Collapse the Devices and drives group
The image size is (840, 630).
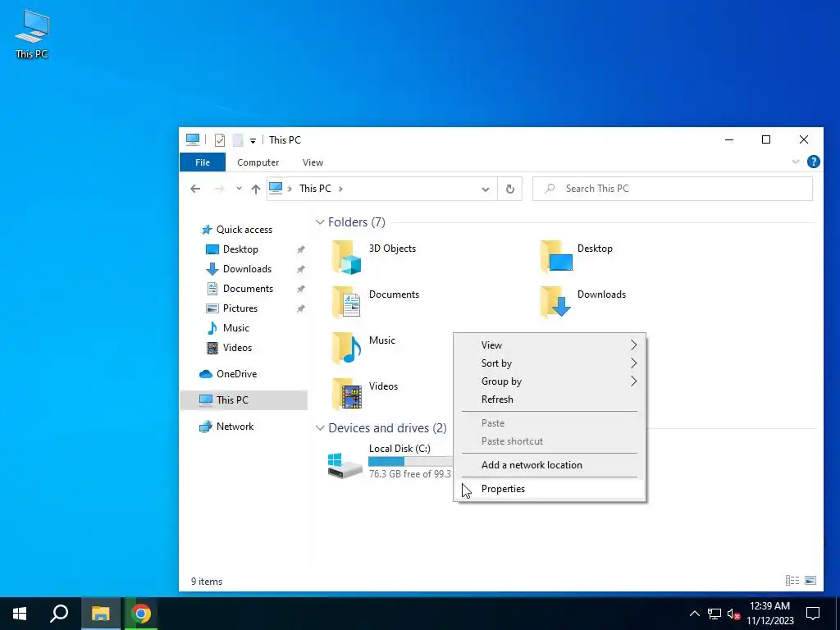[320, 428]
